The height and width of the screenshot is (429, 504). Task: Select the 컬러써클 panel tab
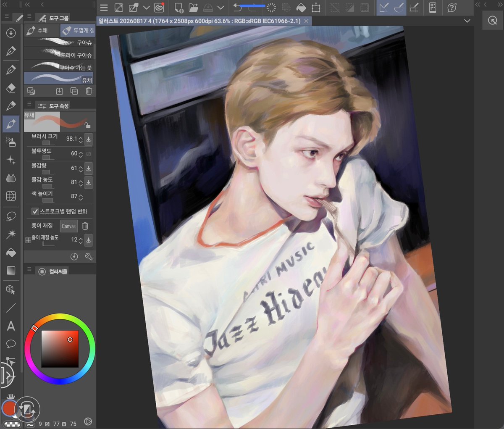[53, 271]
